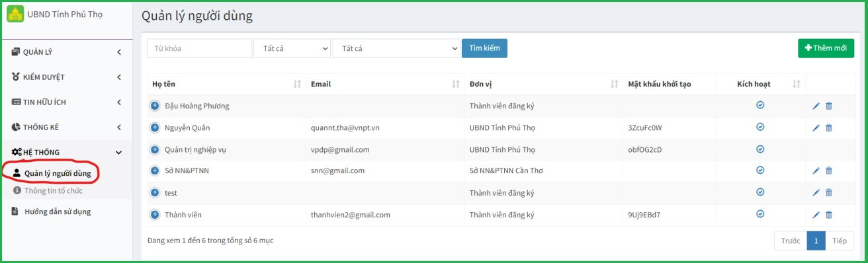
Task: Click password value obfOG2cD
Action: (644, 149)
